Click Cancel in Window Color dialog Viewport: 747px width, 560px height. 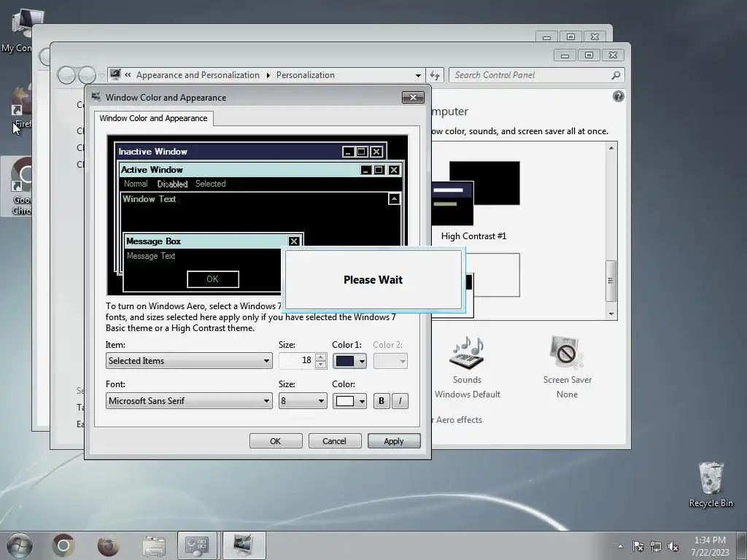(334, 441)
